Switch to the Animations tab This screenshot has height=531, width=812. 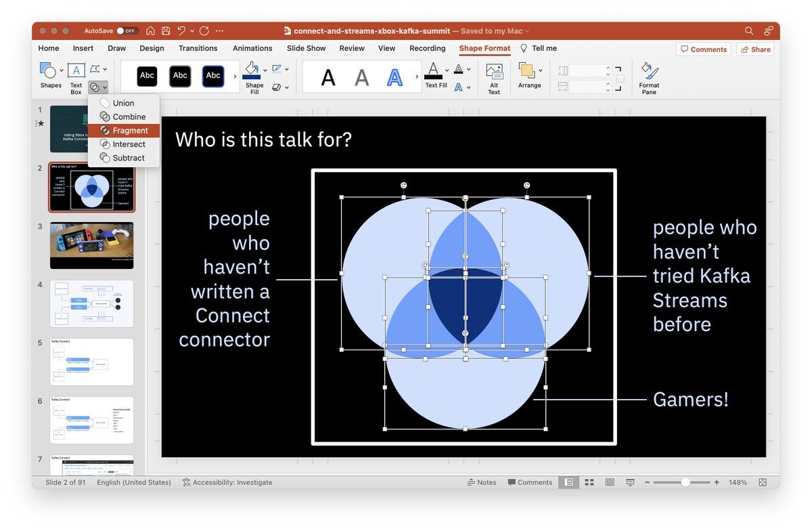252,49
